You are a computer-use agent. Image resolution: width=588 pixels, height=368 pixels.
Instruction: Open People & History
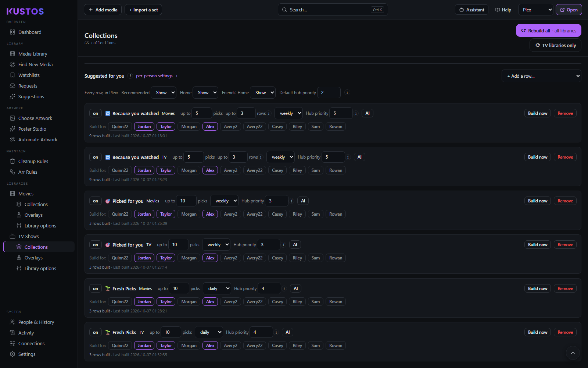36,322
